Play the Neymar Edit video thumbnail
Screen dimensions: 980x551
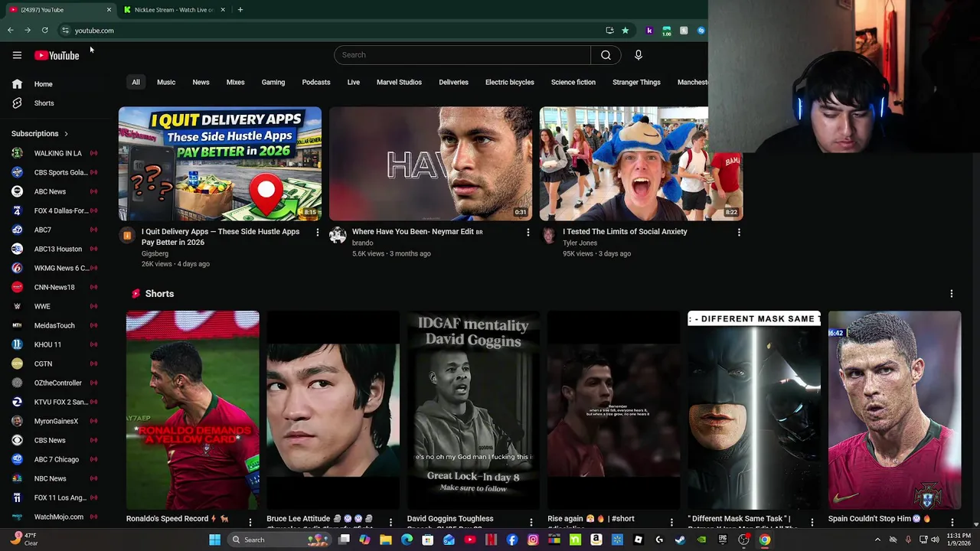tap(430, 164)
